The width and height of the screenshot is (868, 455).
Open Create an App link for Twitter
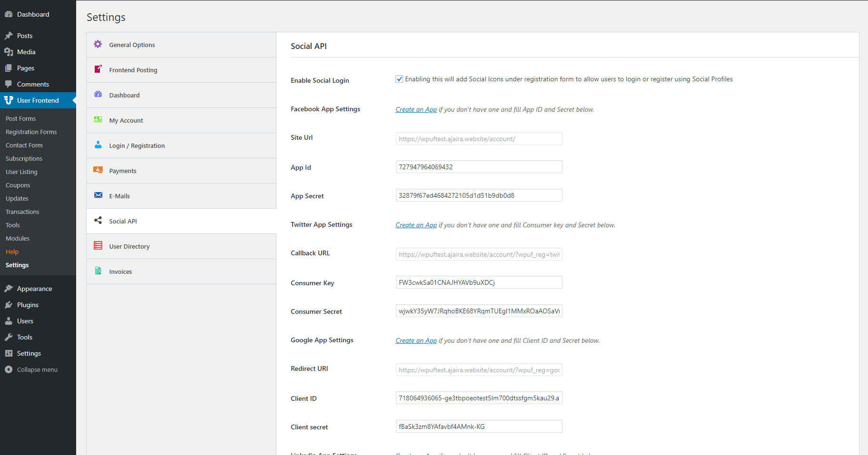(416, 225)
